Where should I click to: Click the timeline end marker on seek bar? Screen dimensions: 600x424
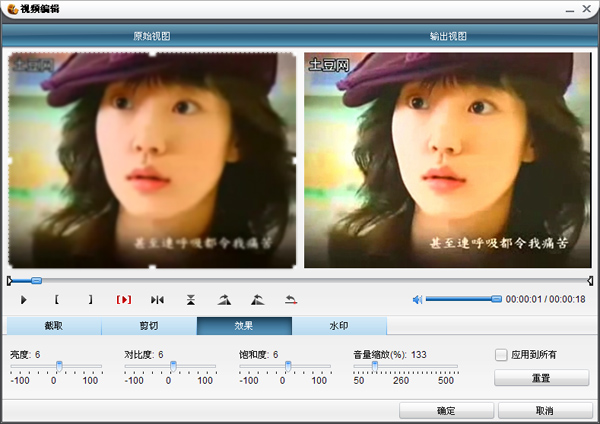point(590,281)
